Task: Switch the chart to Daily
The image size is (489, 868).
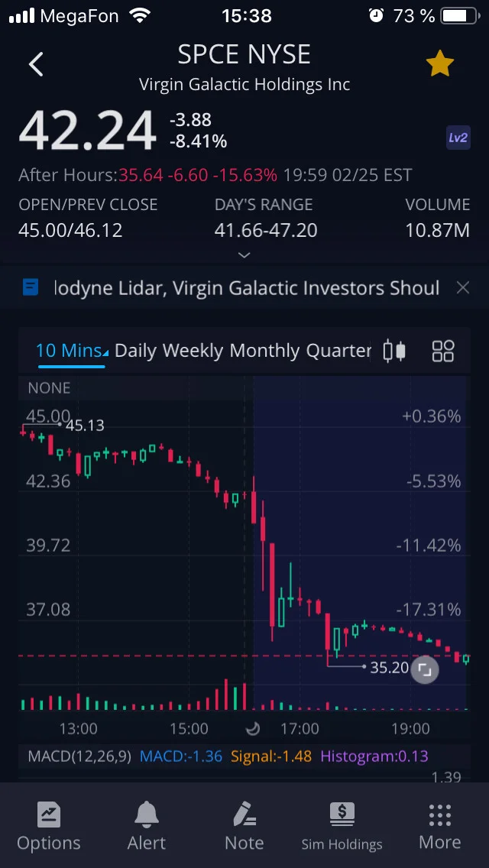Action: (136, 351)
